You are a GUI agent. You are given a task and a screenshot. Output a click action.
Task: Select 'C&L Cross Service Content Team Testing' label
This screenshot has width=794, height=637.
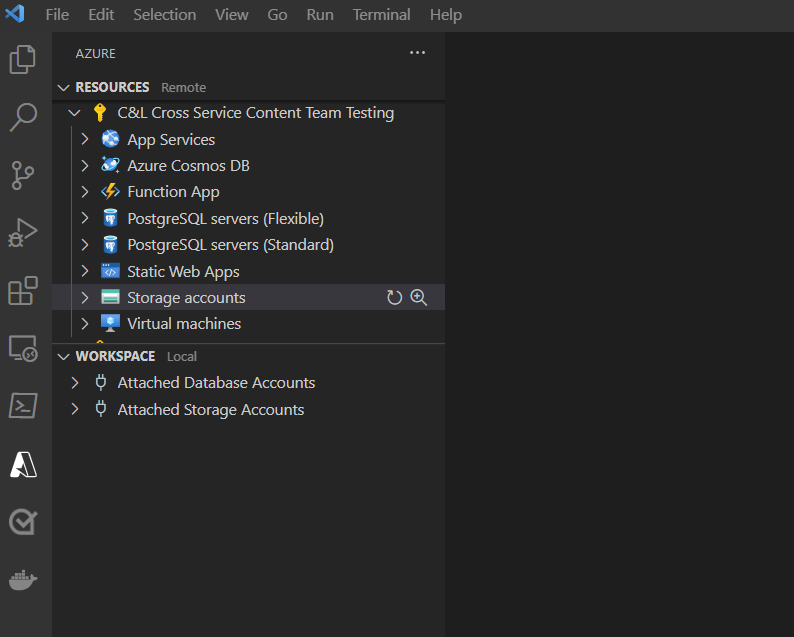click(x=256, y=113)
